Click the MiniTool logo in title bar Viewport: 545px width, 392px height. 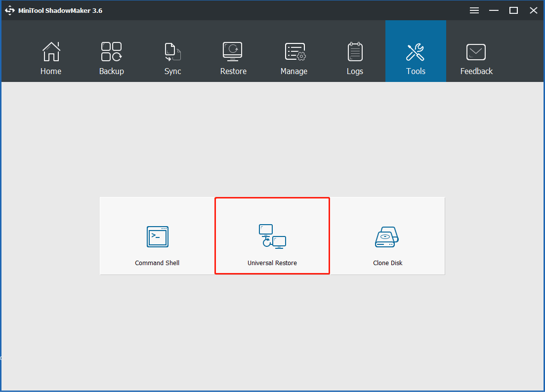tap(10, 10)
